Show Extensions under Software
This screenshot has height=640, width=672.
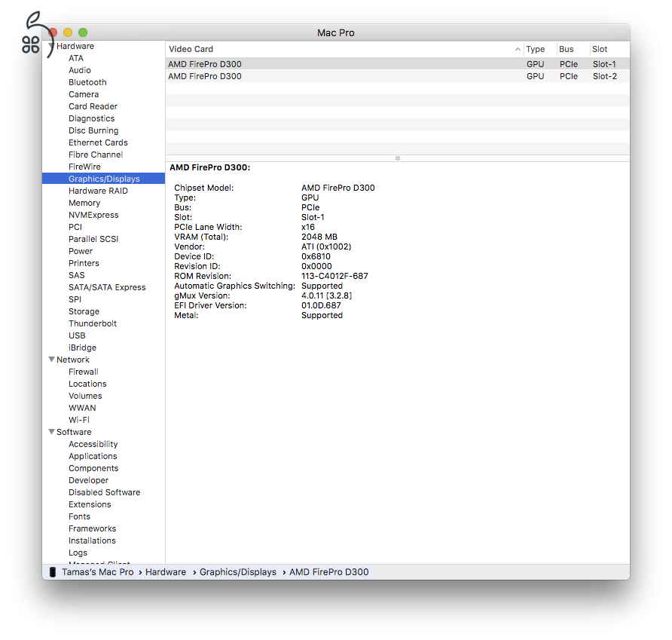pos(90,504)
